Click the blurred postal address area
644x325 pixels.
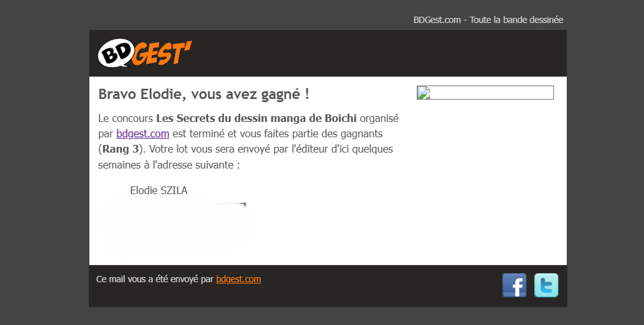click(x=174, y=226)
